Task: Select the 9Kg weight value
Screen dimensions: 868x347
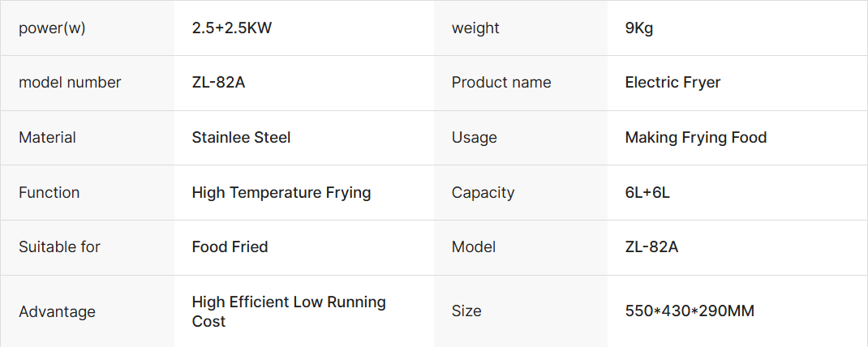Action: coord(639,28)
